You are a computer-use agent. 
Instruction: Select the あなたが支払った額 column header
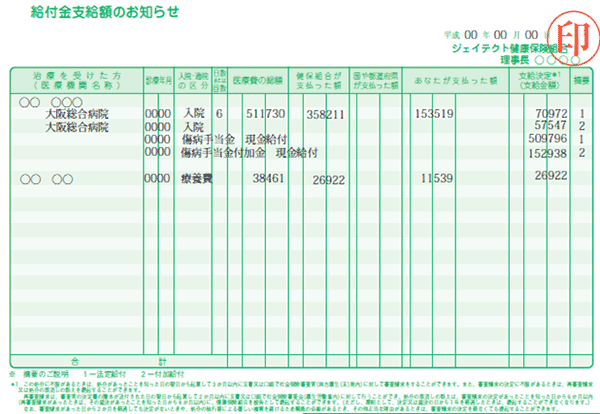point(455,81)
